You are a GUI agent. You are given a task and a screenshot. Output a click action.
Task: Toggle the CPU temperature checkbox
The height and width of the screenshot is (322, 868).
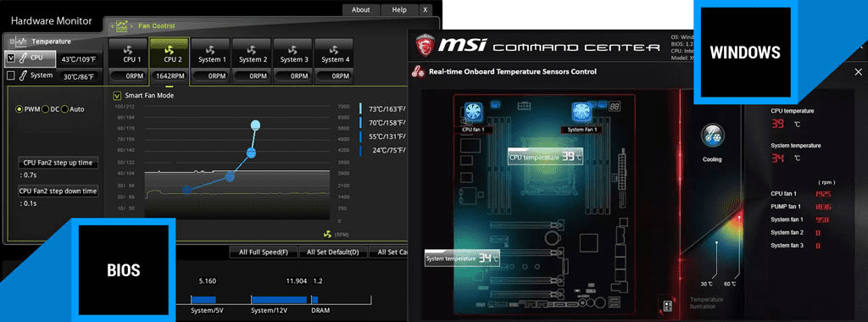point(10,58)
